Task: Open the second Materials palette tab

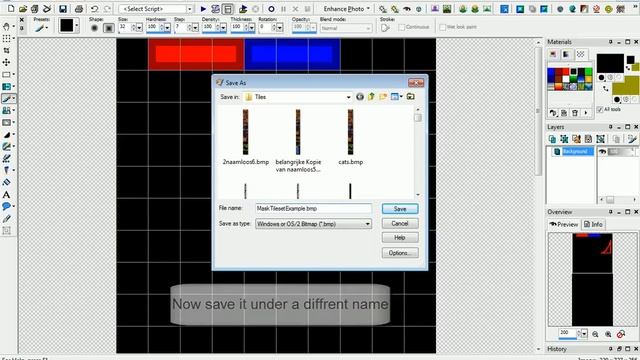Action: pos(567,54)
